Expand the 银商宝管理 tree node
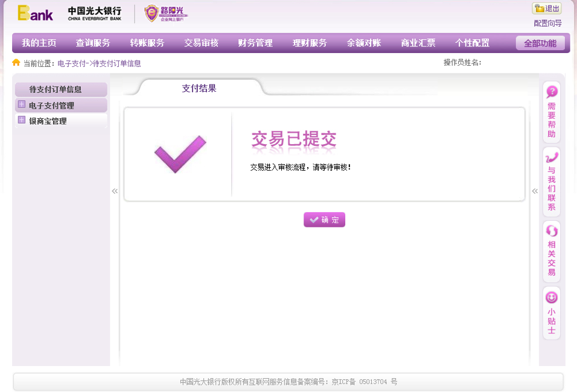This screenshot has width=577, height=392. [x=22, y=120]
